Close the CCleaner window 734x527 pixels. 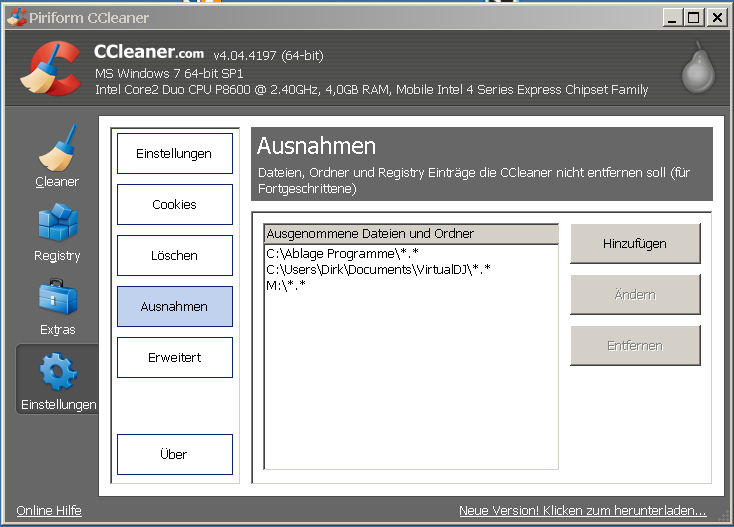[717, 18]
